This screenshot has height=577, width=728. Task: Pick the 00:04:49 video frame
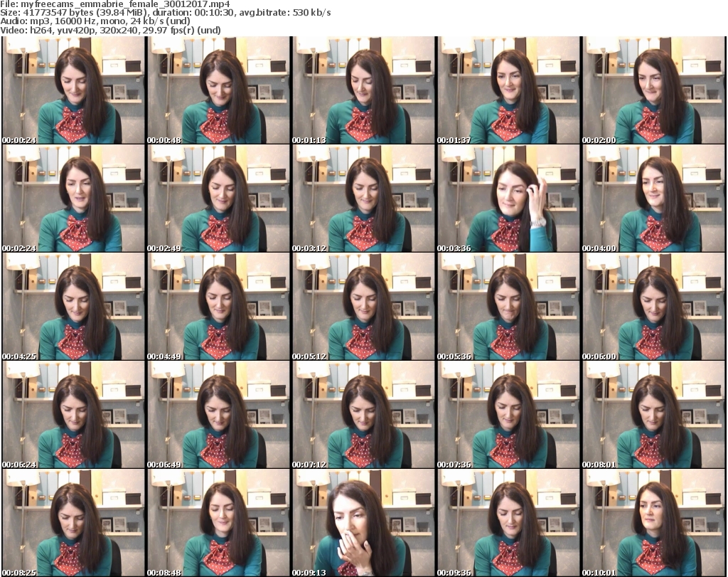coord(218,307)
